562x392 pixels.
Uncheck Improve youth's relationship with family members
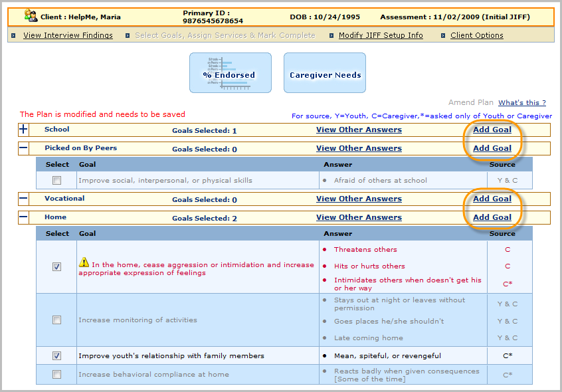pos(56,355)
